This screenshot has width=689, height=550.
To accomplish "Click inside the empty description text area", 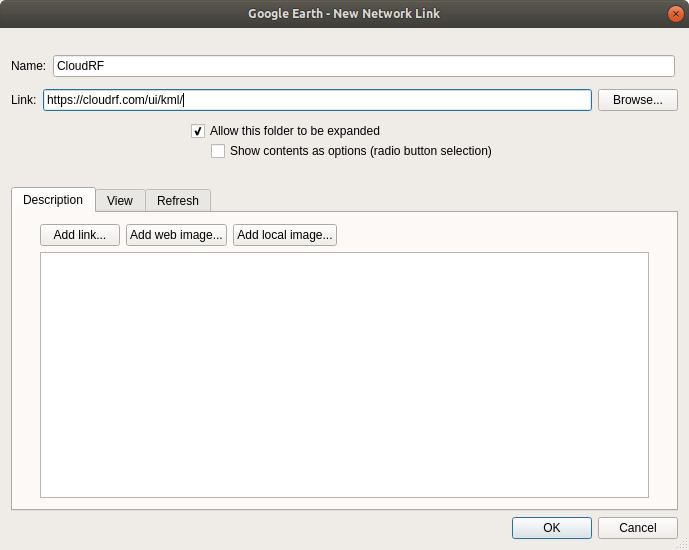I will (344, 374).
